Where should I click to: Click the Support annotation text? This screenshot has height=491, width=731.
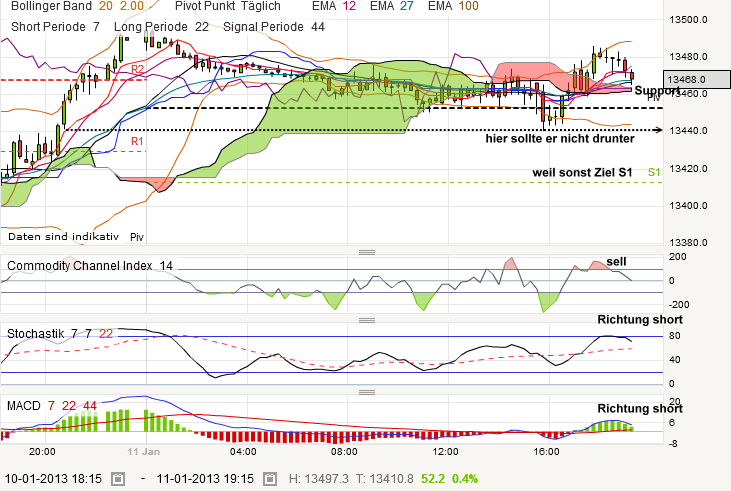(x=656, y=90)
